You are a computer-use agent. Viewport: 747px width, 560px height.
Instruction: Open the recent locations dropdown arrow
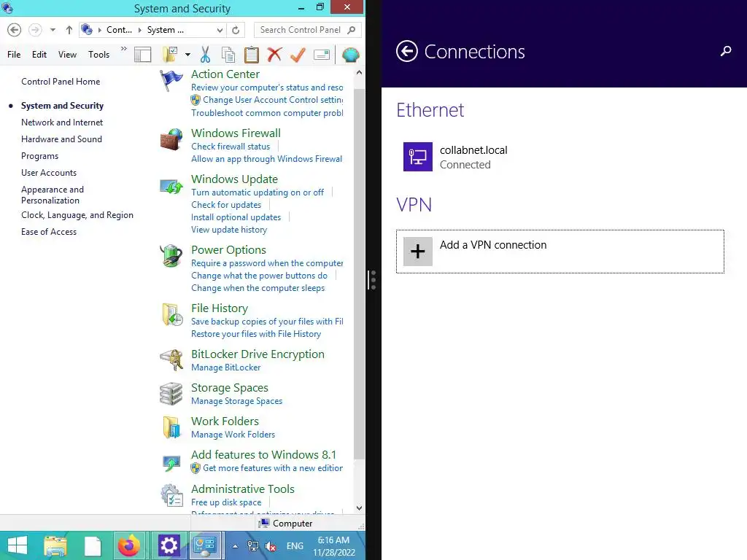click(53, 30)
